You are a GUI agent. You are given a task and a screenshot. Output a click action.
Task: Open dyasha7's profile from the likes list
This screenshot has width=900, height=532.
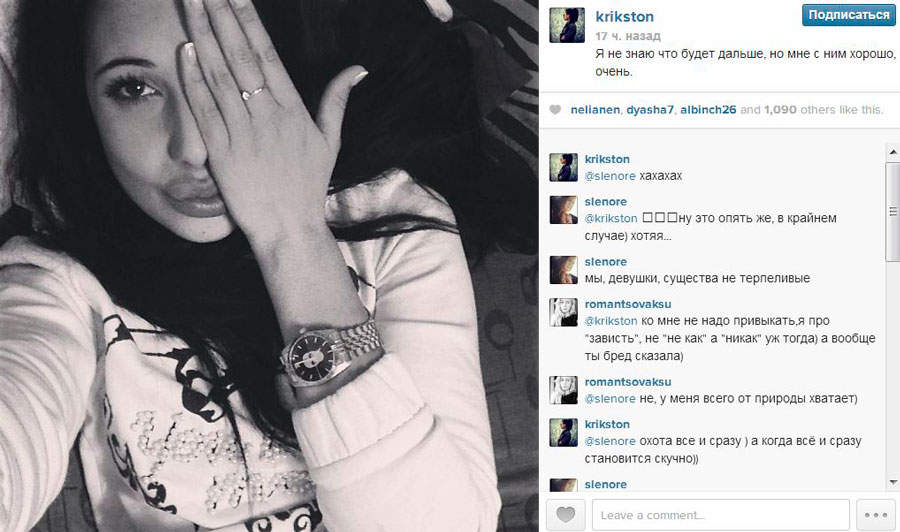(650, 110)
